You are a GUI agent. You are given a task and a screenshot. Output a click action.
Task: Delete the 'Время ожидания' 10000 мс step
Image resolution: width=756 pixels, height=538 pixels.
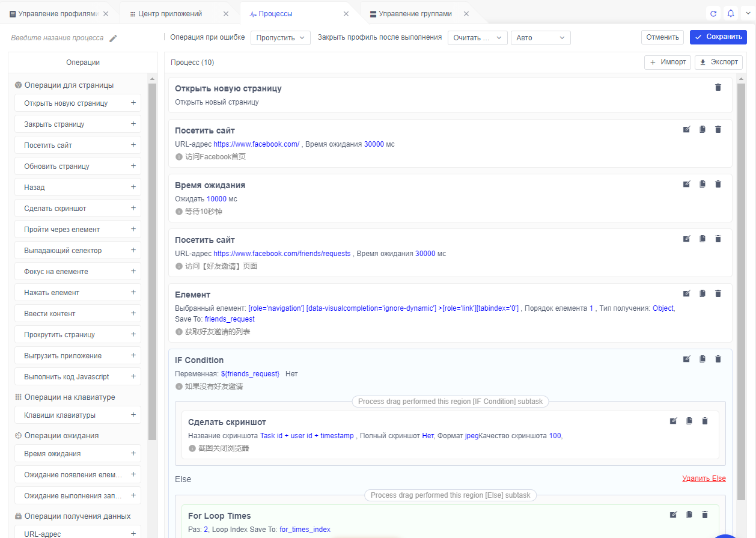(x=718, y=184)
